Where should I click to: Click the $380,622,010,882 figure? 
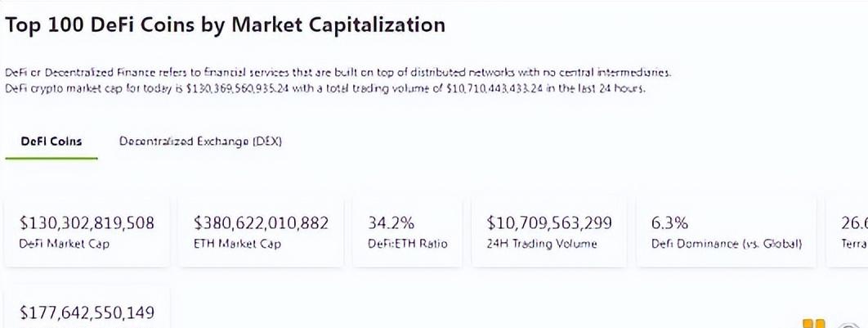[261, 222]
